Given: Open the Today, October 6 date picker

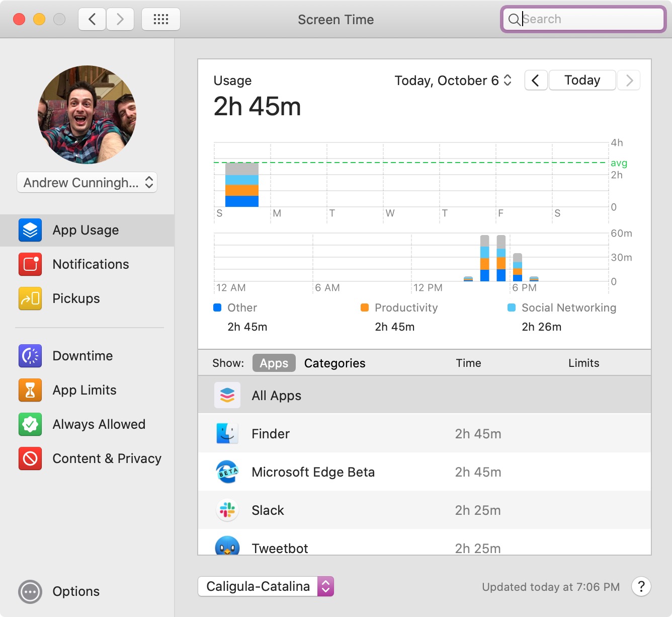Looking at the screenshot, I should pyautogui.click(x=453, y=81).
